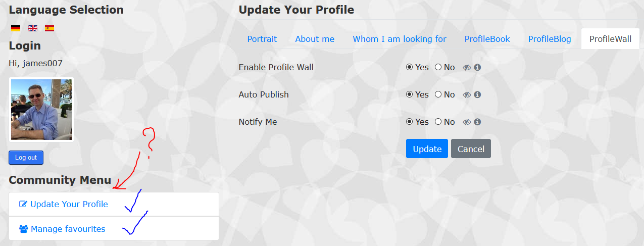Switch to the Portrait tab

click(x=262, y=39)
